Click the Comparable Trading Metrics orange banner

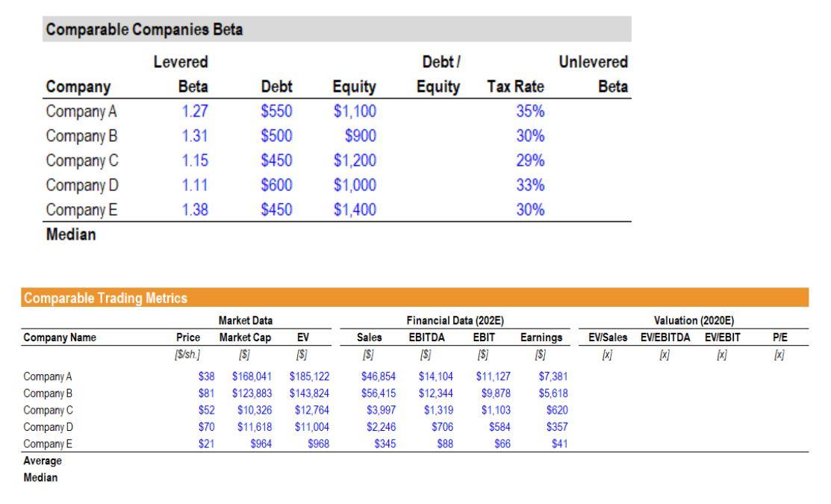pos(414,298)
